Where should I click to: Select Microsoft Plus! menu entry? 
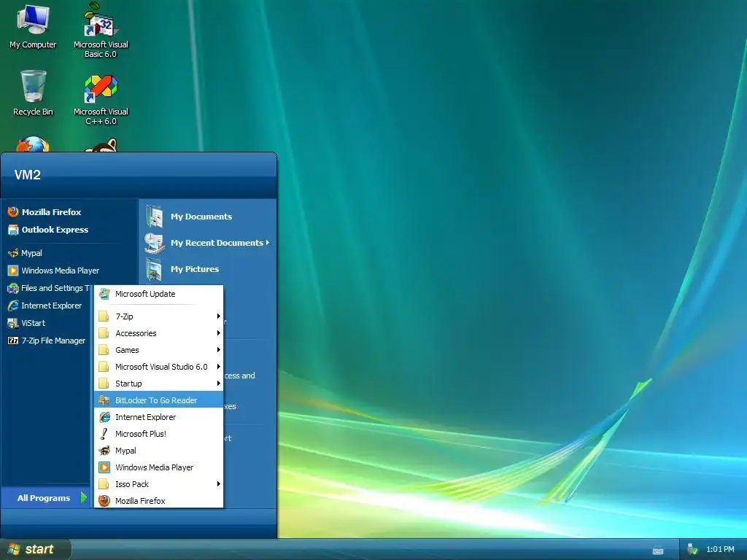pos(159,434)
